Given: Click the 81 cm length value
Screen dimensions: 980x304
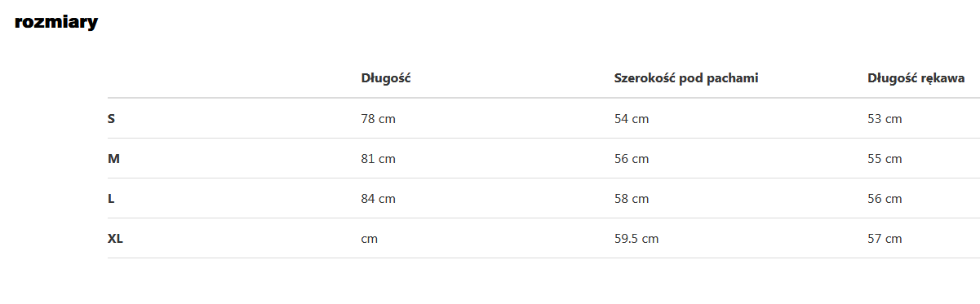Looking at the screenshot, I should point(378,159).
